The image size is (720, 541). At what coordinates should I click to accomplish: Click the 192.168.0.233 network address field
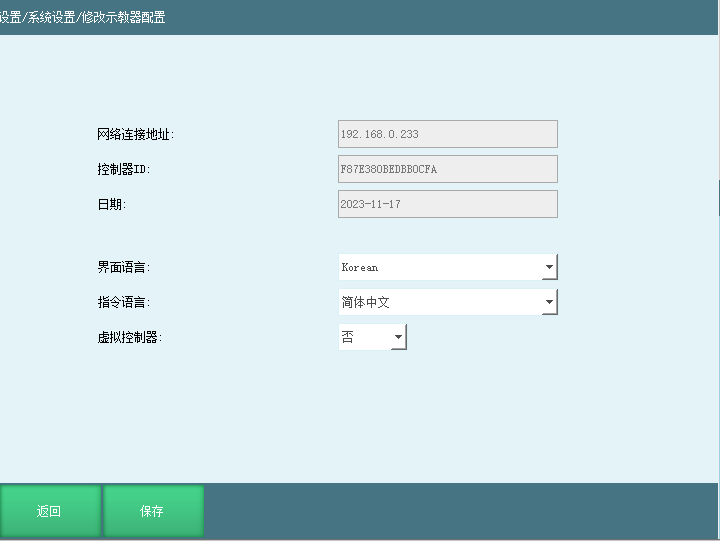coord(447,134)
